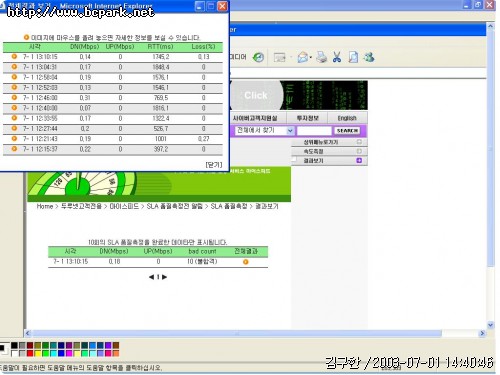Click the IE History clock icon
The image size is (500, 375).
(x=258, y=57)
